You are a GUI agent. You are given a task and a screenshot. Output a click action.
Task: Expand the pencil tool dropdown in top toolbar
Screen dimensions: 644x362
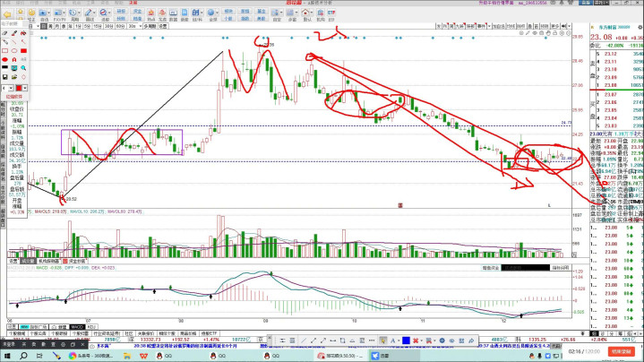tap(94, 13)
